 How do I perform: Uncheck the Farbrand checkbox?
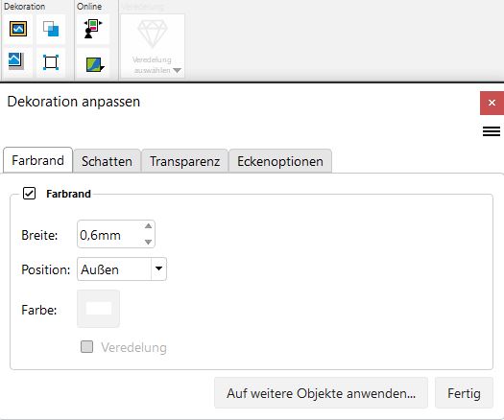(29, 194)
